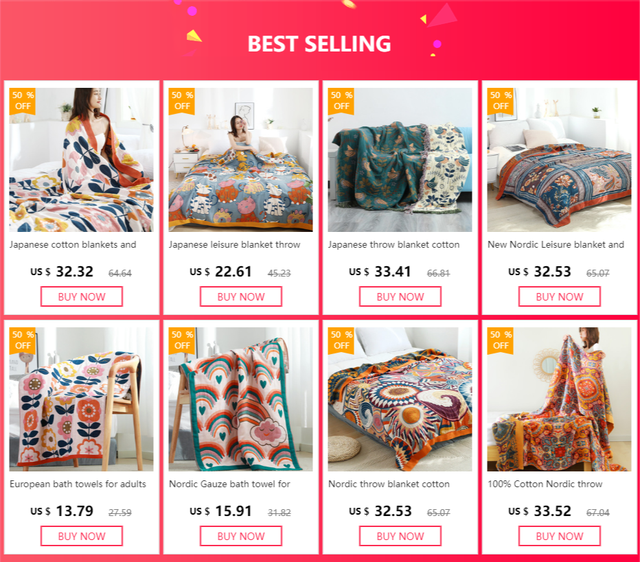Click the Japanese leisure blanket throw title
The image size is (640, 562).
click(235, 245)
